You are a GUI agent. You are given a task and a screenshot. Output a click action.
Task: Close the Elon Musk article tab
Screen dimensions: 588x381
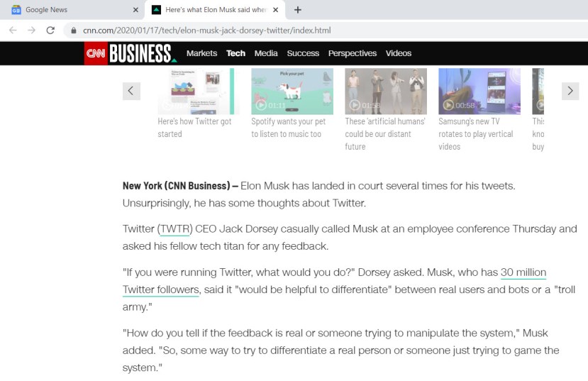tap(276, 10)
